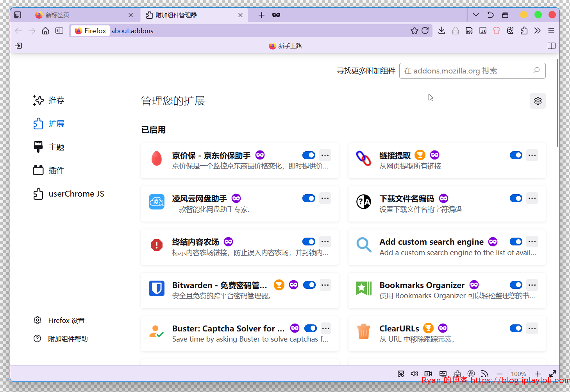570x392 pixels.
Task: Toggle the ClearURLs extension off
Action: [x=516, y=328]
